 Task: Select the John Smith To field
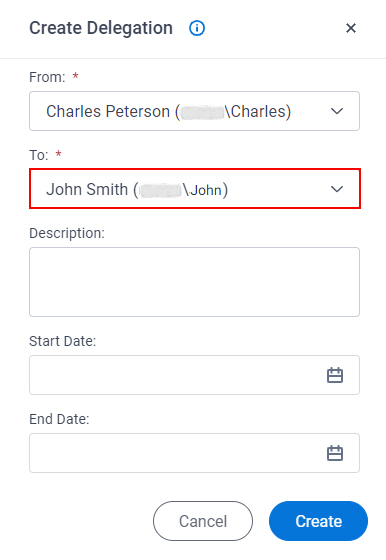[195, 189]
